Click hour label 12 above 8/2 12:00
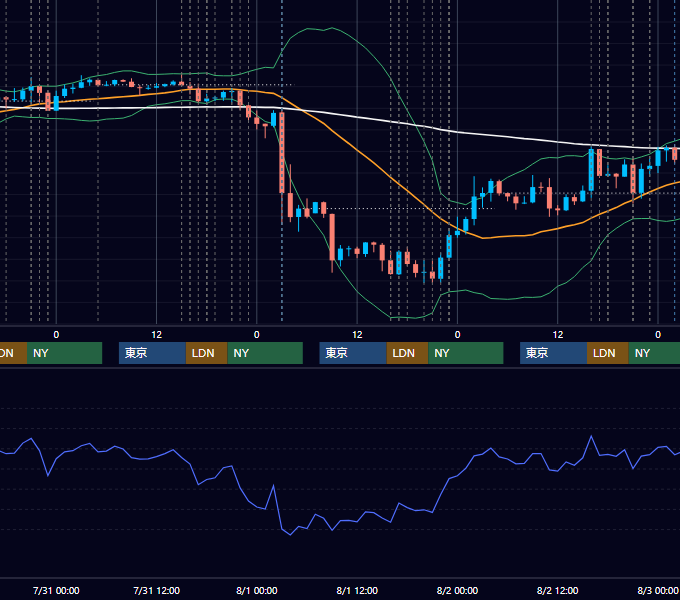The height and width of the screenshot is (600, 680). (x=558, y=335)
